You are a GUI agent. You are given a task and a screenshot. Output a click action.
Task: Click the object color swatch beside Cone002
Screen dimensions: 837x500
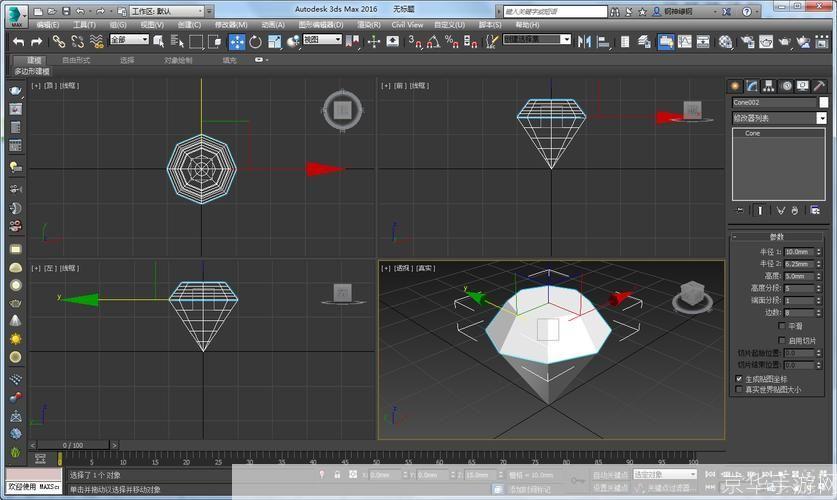824,102
